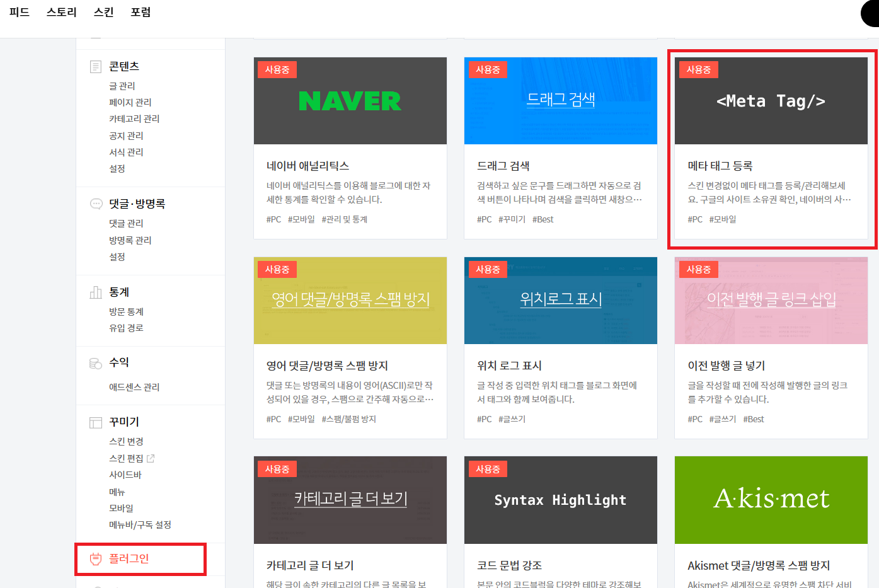This screenshot has height=588, width=879.
Task: Open 설정 under 콘텐츠
Action: point(117,168)
